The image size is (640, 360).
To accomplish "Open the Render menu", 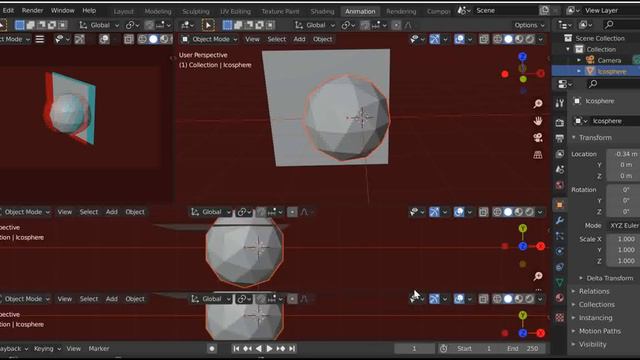I will click(x=32, y=11).
